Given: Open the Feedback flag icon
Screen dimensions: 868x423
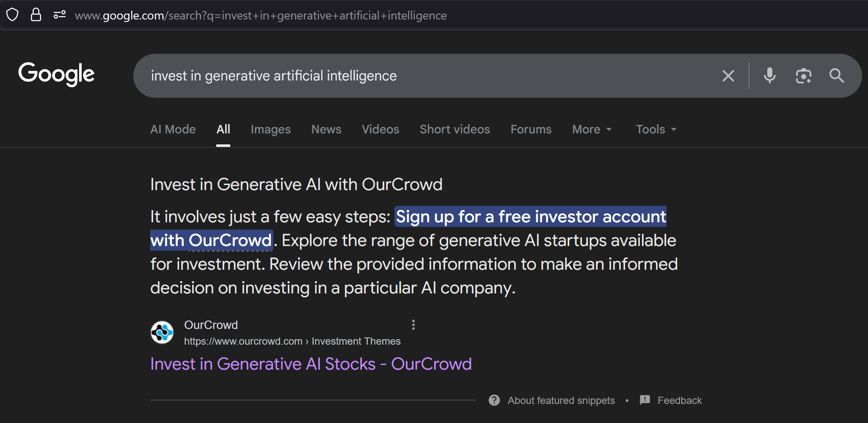Looking at the screenshot, I should [x=644, y=400].
